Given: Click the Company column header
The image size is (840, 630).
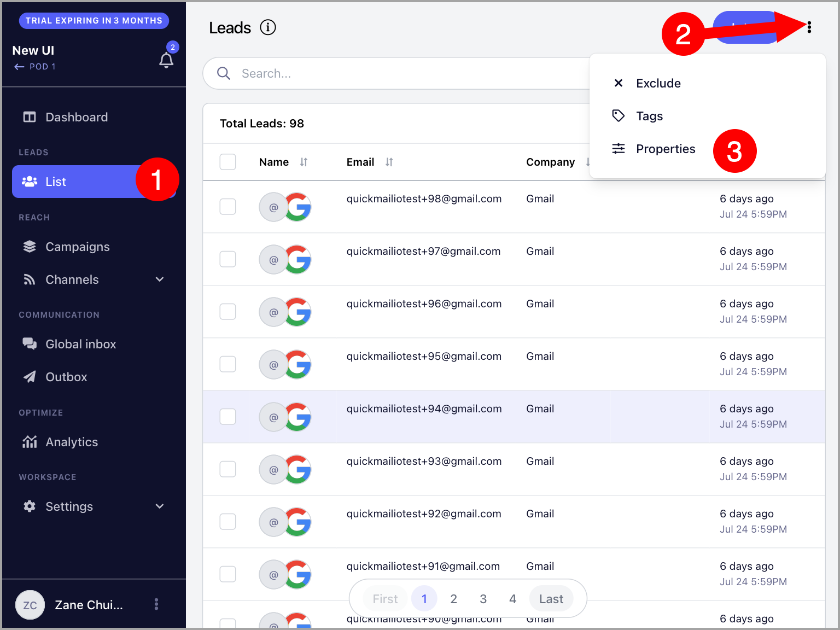Looking at the screenshot, I should 550,162.
